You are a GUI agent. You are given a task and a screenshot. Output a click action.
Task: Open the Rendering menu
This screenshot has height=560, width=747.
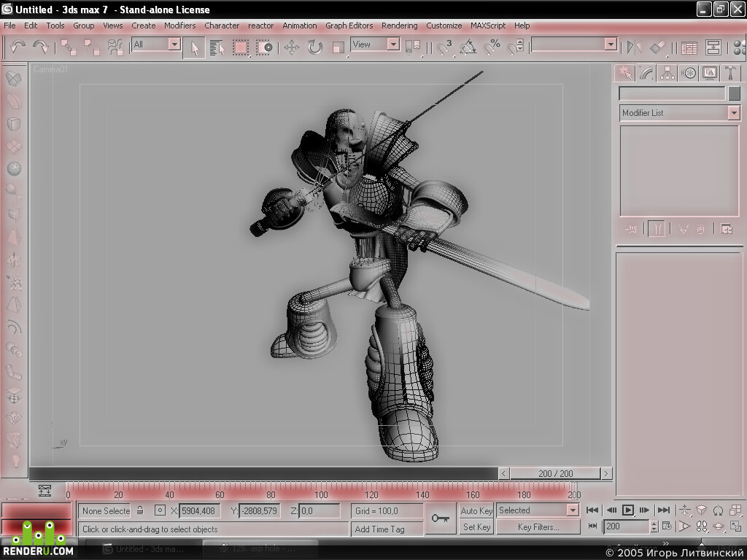pyautogui.click(x=399, y=26)
